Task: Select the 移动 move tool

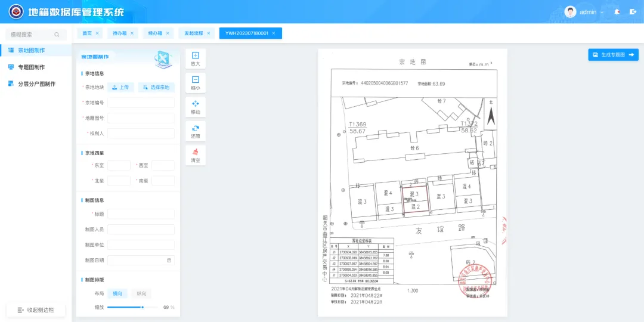Action: click(x=195, y=107)
